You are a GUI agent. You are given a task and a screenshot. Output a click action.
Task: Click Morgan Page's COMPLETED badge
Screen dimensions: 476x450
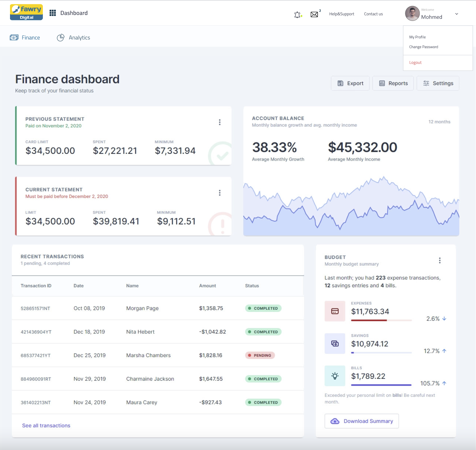click(263, 308)
